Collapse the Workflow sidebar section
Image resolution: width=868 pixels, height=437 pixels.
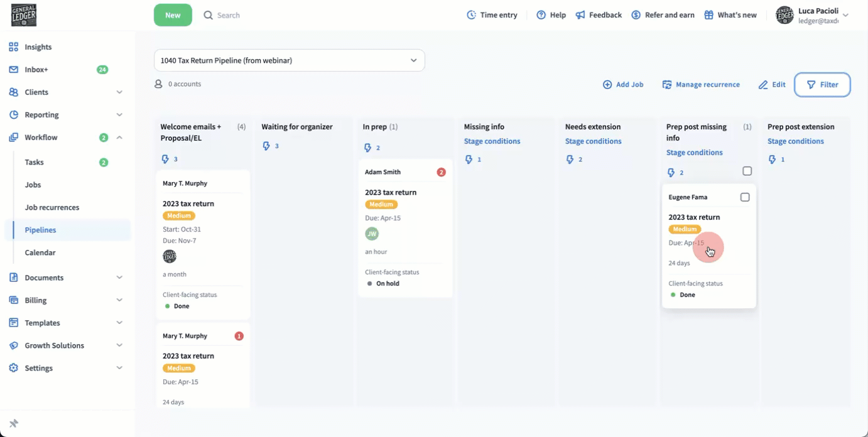119,138
